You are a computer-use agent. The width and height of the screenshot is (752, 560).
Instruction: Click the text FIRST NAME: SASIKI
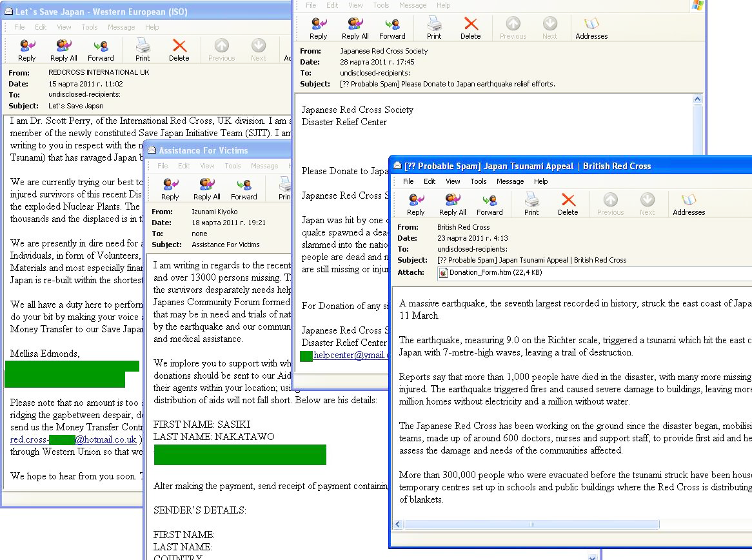click(x=202, y=425)
